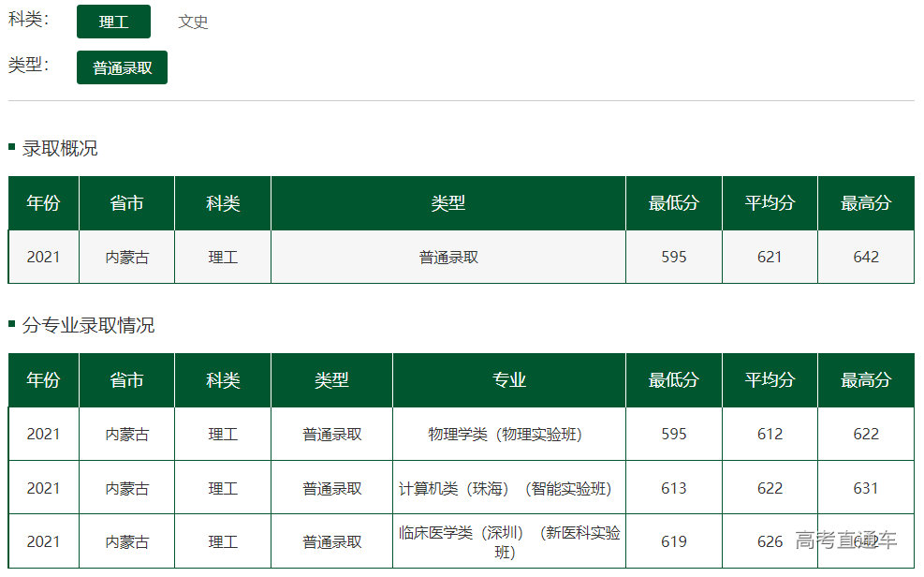The image size is (924, 577).
Task: Select the 计算机类（珠海）（智能实验班）major cell
Action: pyautogui.click(x=505, y=488)
